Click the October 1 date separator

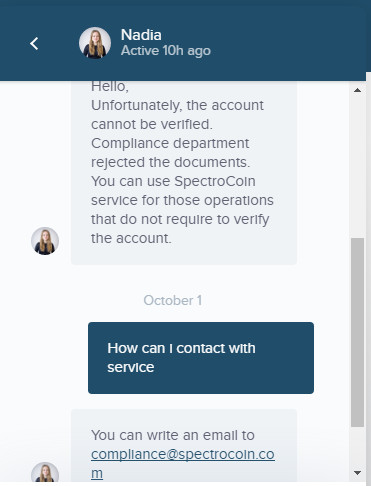(173, 300)
